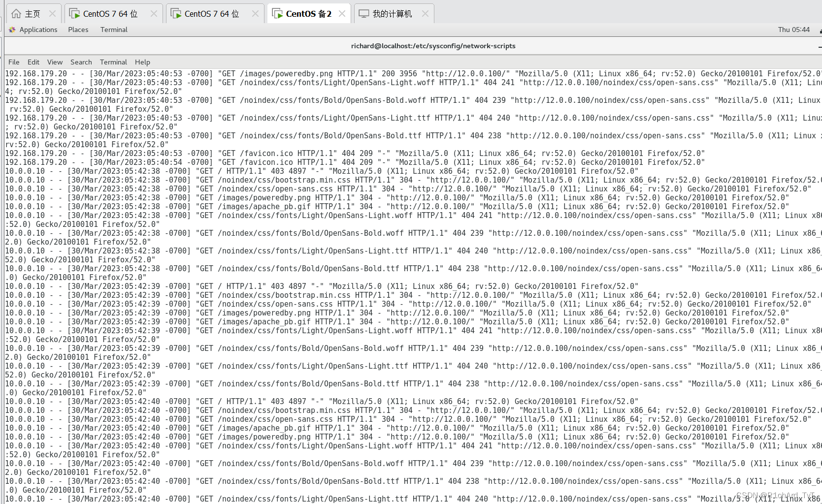Open the Places menu in the top panel
Screen dimensions: 822x504
click(x=77, y=30)
